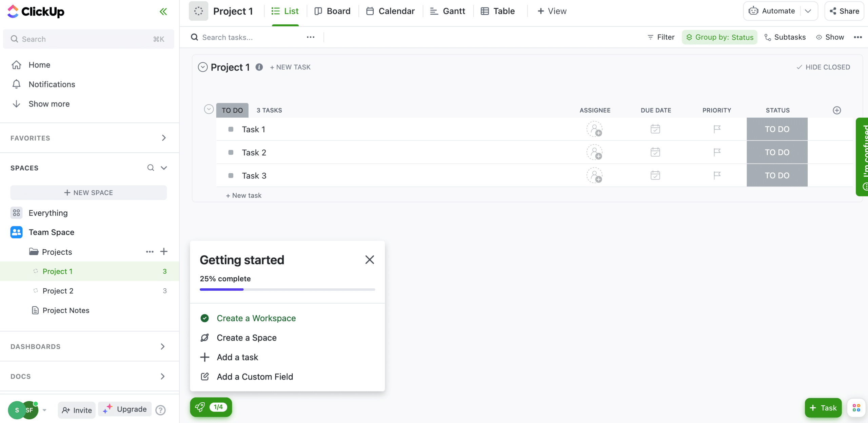868x423 pixels.
Task: Assign a person to Task 1
Action: pyautogui.click(x=594, y=129)
